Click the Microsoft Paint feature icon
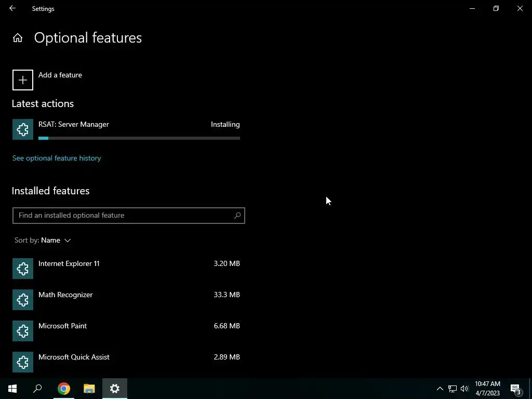Screen dimensions: 532x399 point(23,331)
